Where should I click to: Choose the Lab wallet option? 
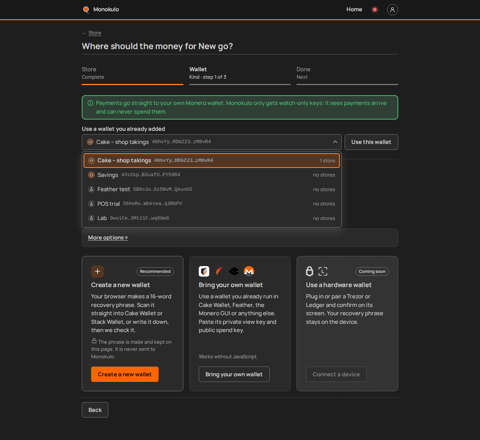point(211,218)
